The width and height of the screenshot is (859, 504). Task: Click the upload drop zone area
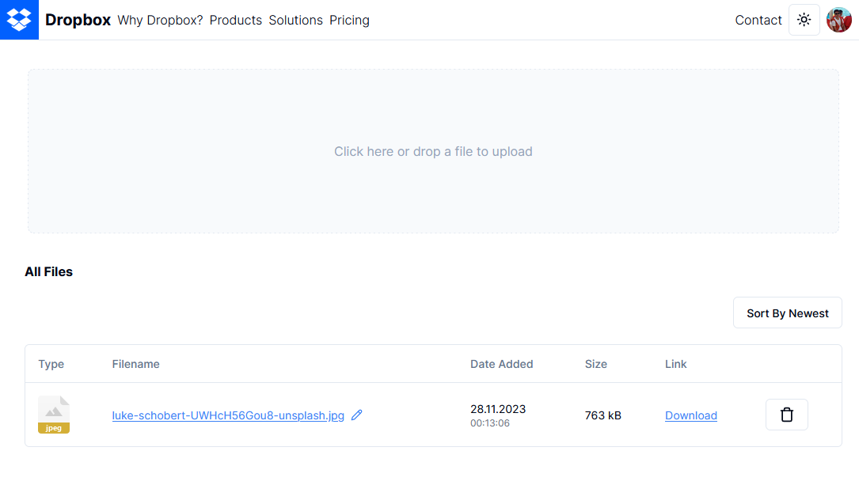(433, 151)
